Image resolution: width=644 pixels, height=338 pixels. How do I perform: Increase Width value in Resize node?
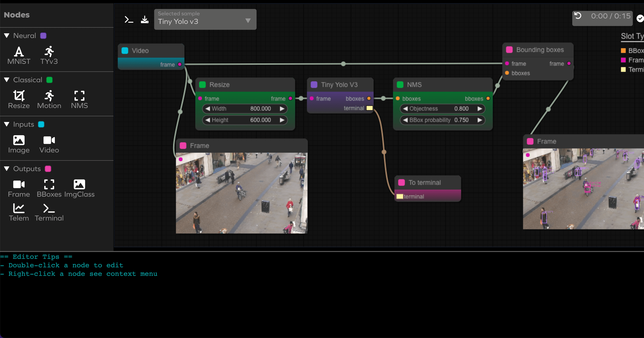click(x=282, y=109)
